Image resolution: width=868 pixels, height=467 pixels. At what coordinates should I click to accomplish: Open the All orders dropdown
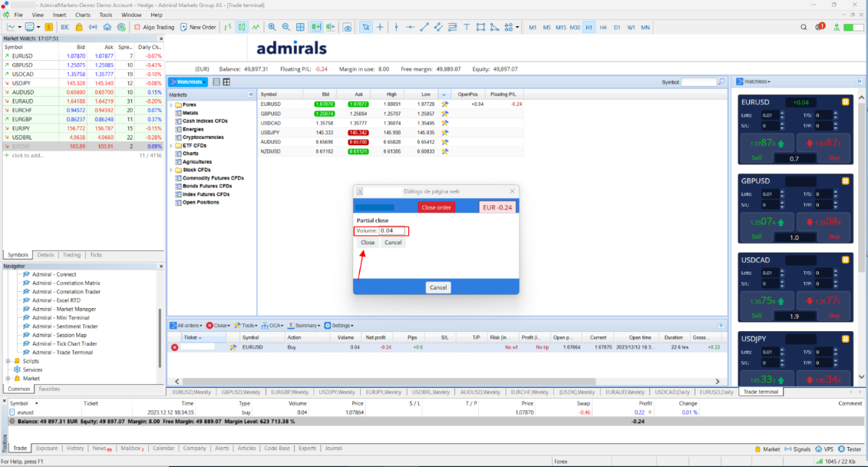(186, 326)
